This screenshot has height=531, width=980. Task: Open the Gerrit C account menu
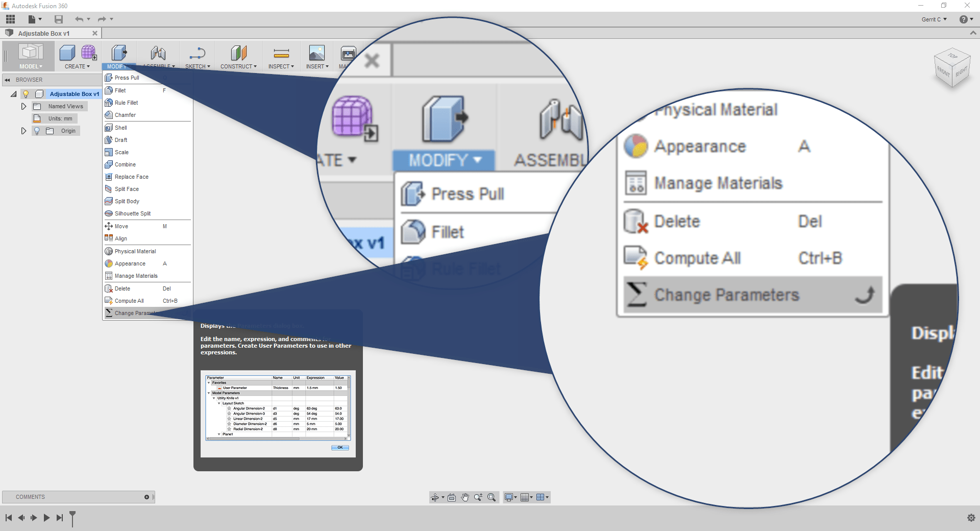click(934, 19)
